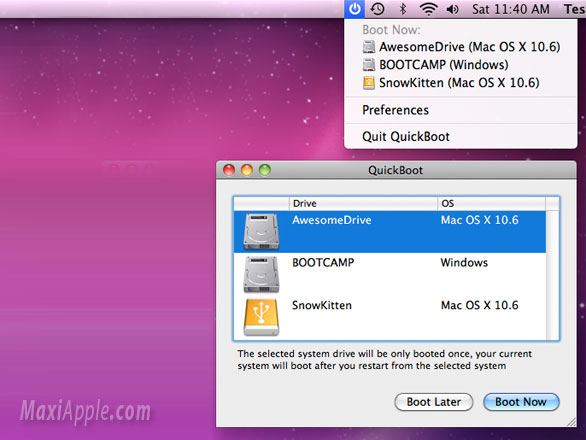586x440 pixels.
Task: Click the volume speaker icon
Action: coord(453,9)
